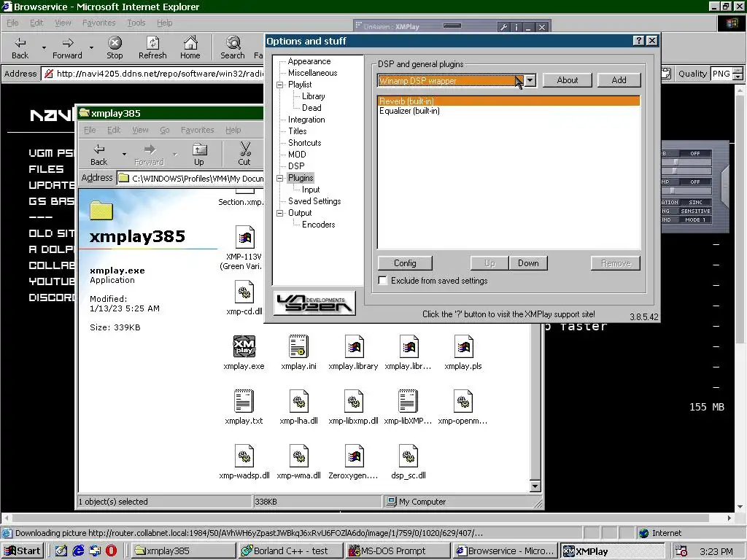Screen dimensions: 747x560
Task: Open the Forward history dropdown in Internet Explorer
Action: 91,47
